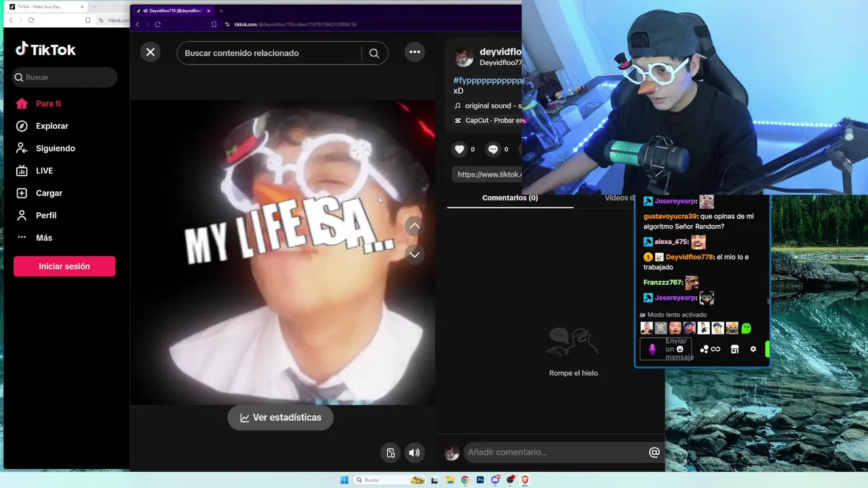Open Windows Start menu
This screenshot has height=488, width=868.
point(344,480)
